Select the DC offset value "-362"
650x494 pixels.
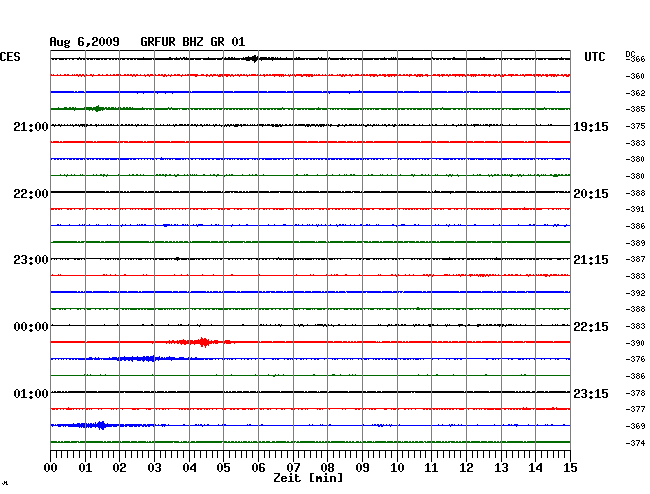coord(635,93)
